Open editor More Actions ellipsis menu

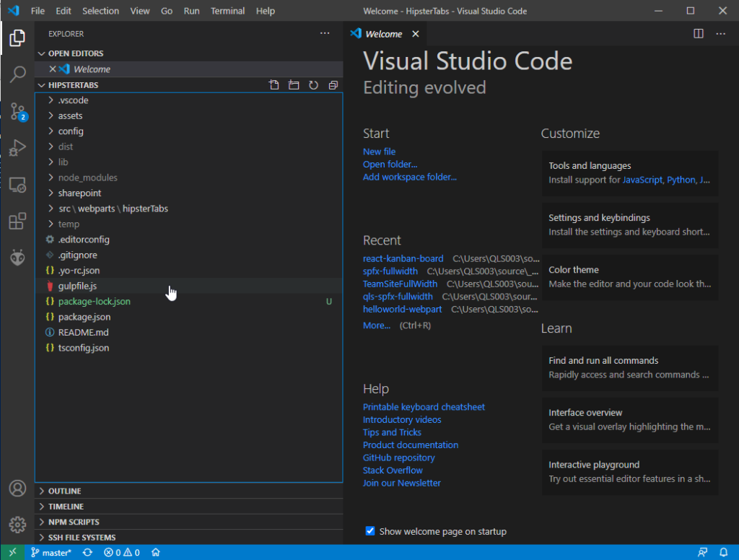721,33
